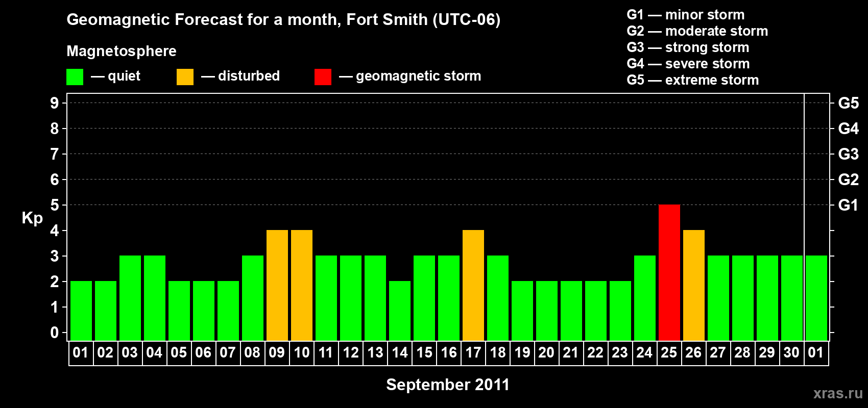The width and height of the screenshot is (868, 408).
Task: Click the 'Magnetosphere' heading
Action: pyautogui.click(x=122, y=51)
